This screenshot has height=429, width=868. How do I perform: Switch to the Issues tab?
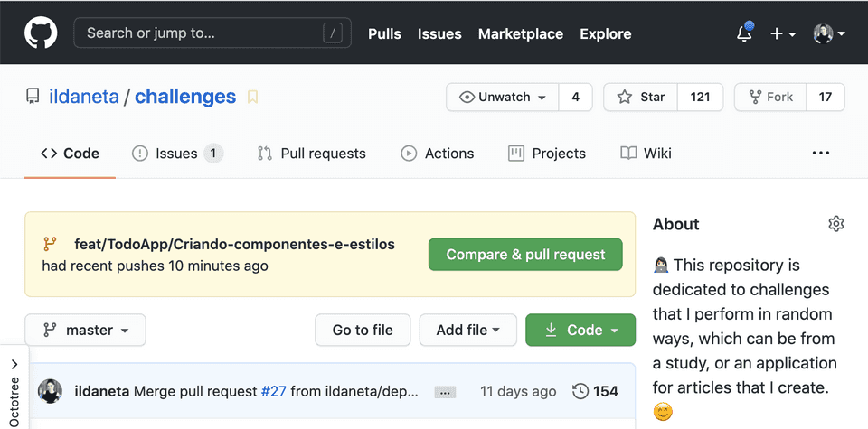(x=176, y=154)
